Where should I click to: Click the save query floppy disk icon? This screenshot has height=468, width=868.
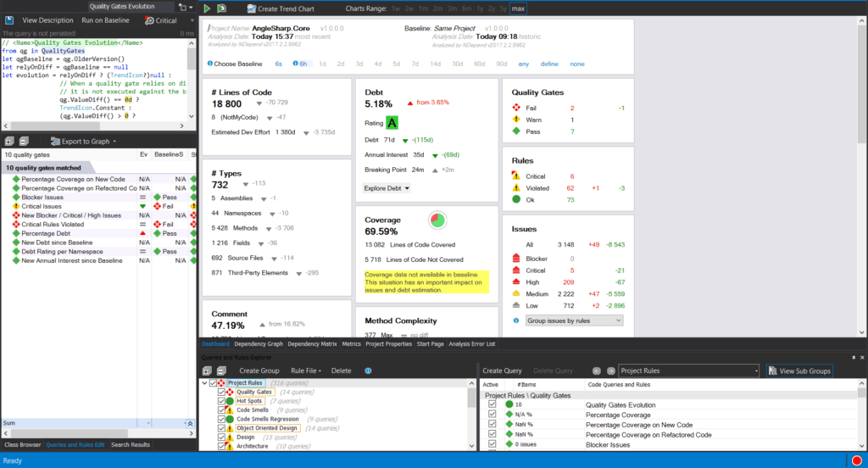(8, 20)
